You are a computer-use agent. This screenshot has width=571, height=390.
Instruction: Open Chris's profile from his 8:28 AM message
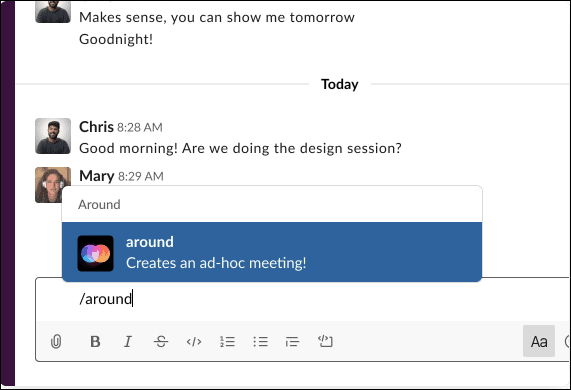tap(96, 127)
